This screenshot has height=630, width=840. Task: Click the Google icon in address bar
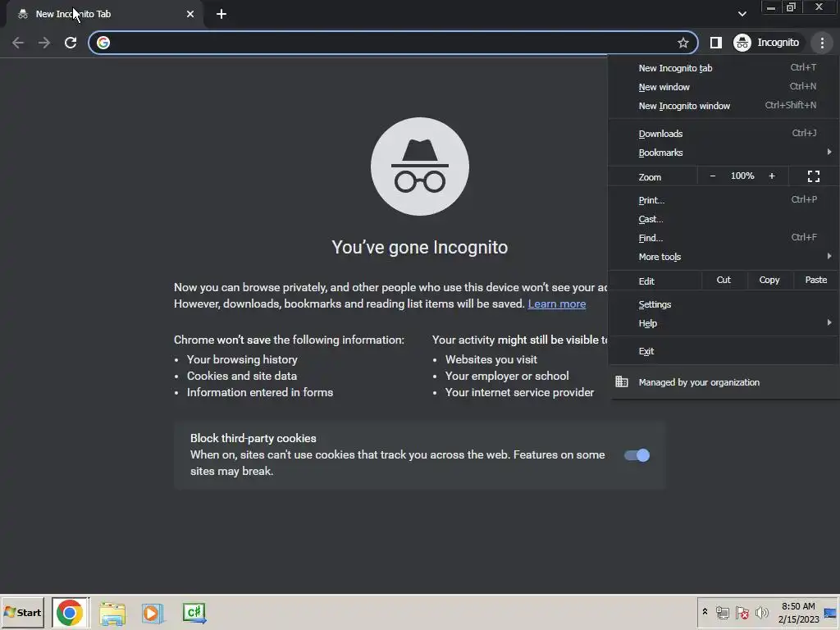(103, 43)
